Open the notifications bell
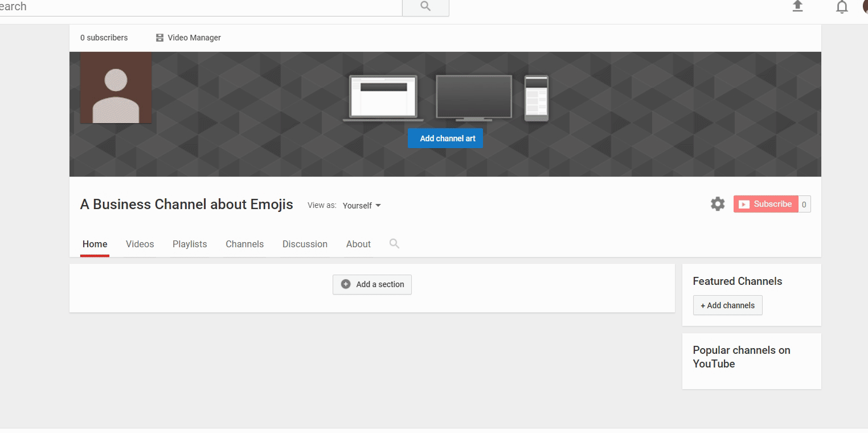The height and width of the screenshot is (433, 868). 841,7
